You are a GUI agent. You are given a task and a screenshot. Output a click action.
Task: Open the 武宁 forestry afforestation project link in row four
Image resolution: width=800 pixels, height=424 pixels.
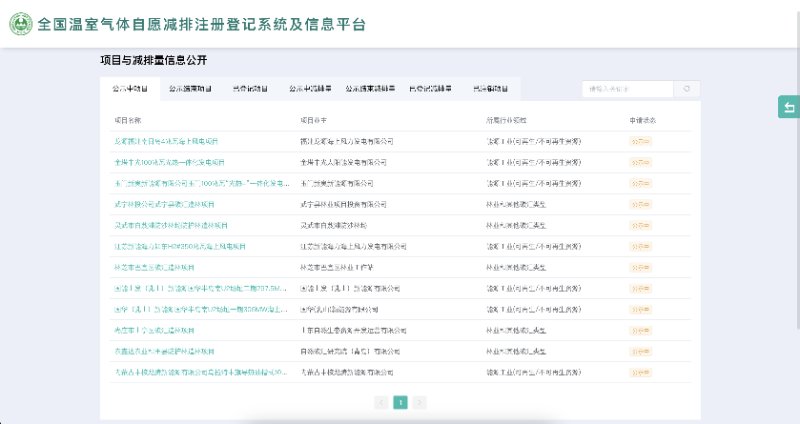164,204
